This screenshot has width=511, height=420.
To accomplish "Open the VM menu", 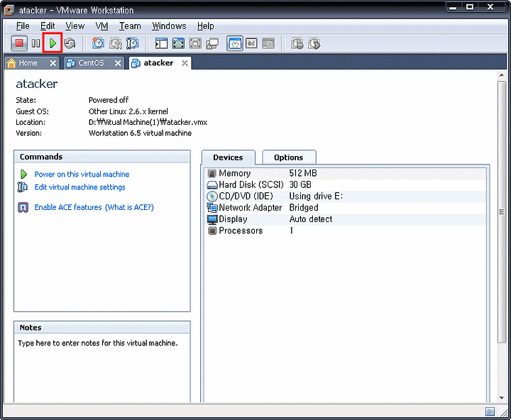I will point(101,26).
